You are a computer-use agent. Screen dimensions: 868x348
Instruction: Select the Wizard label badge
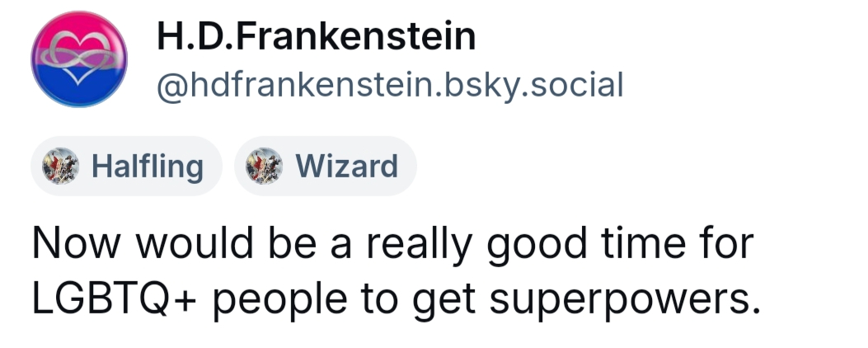(326, 167)
